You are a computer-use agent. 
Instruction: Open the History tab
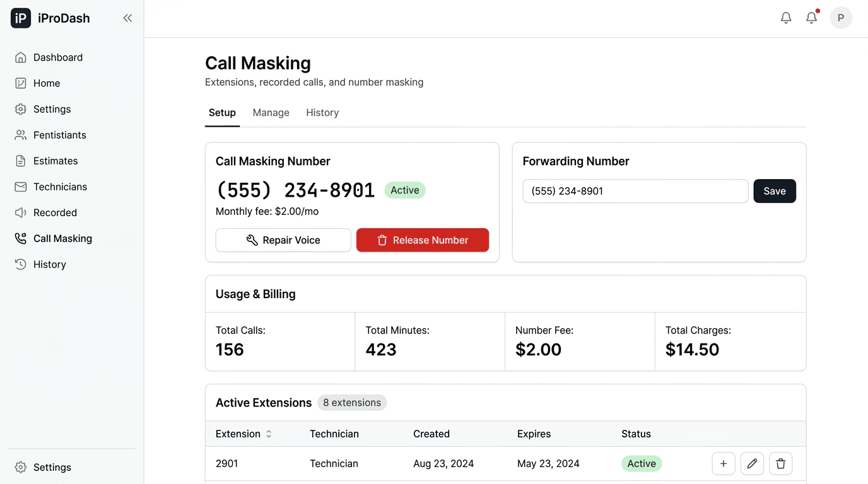[x=322, y=112]
